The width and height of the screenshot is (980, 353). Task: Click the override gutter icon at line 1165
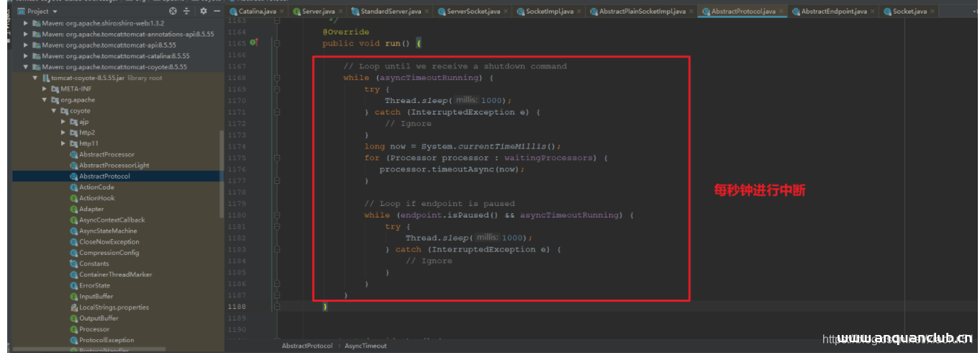253,43
